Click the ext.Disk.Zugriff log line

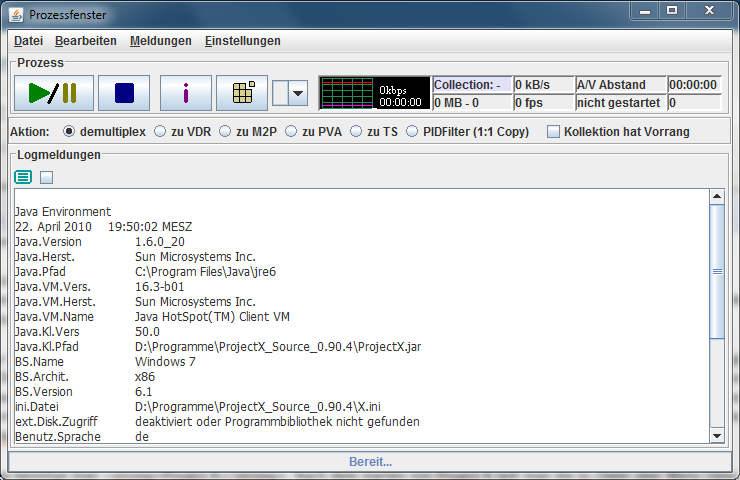(217, 421)
